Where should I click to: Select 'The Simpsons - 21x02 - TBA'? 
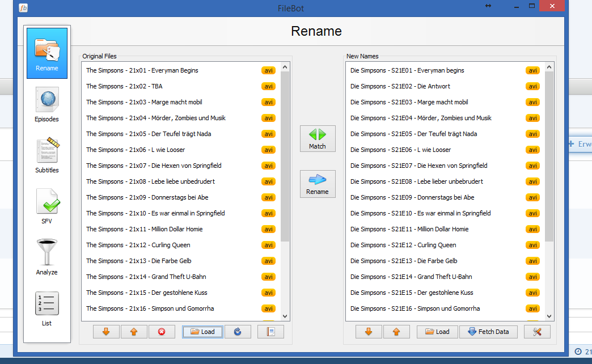point(181,87)
